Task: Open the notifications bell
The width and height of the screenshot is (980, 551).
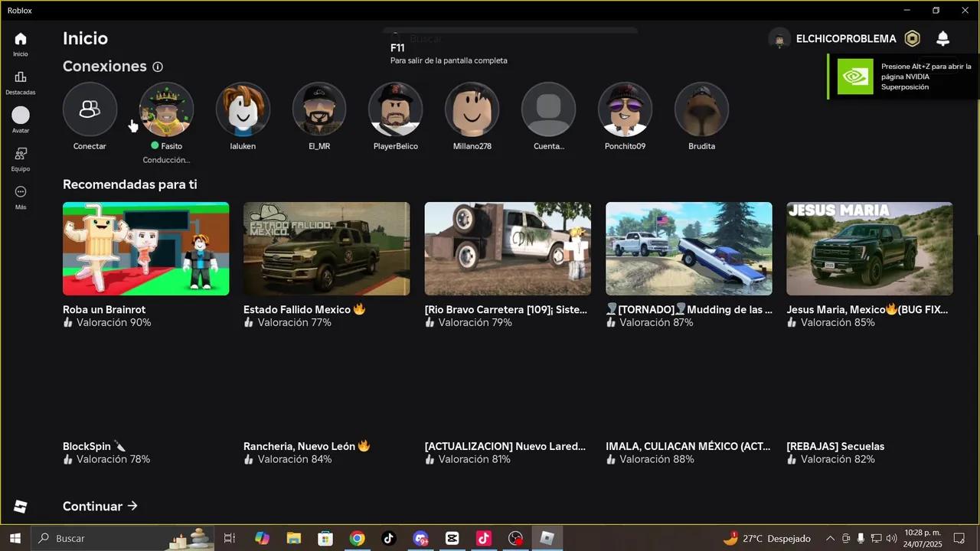Action: pyautogui.click(x=942, y=38)
